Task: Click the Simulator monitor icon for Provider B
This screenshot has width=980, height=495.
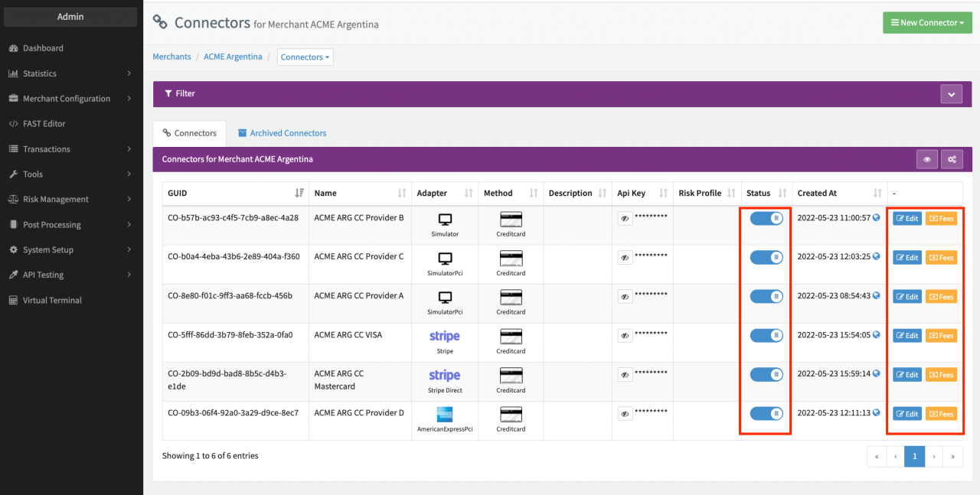Action: click(445, 220)
